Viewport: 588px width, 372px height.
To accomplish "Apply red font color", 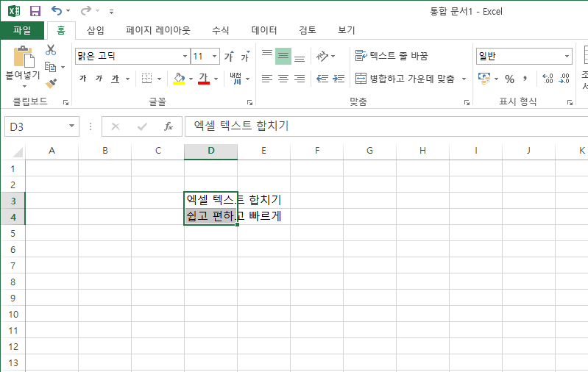I will pos(204,78).
